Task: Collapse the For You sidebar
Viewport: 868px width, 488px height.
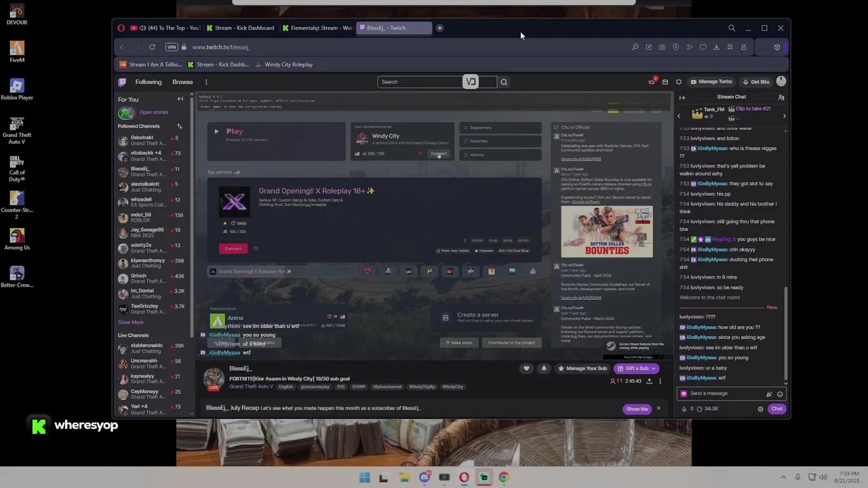Action: click(x=180, y=99)
